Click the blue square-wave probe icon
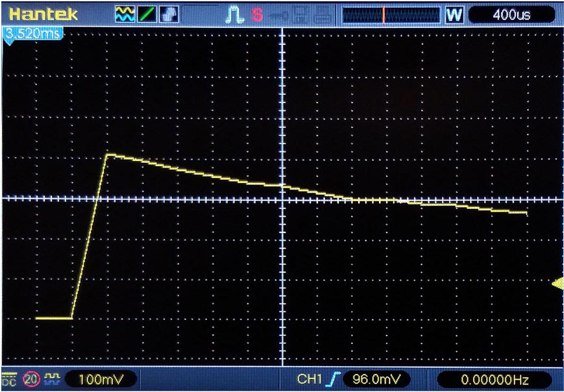564x392 pixels. 53,378
